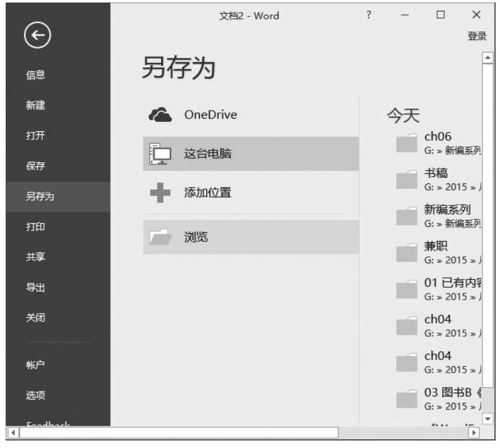500x448 pixels.
Task: Open the ch06 recent folder icon
Action: click(x=407, y=143)
